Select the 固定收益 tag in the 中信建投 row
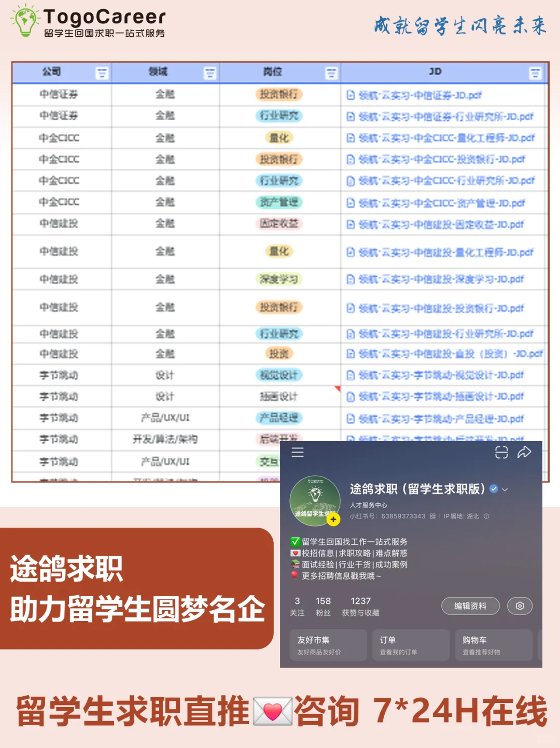 pyautogui.click(x=279, y=223)
